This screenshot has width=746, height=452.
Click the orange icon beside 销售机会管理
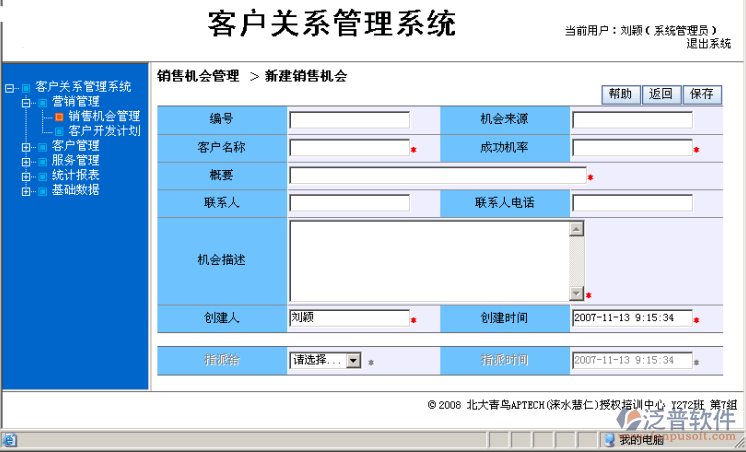click(59, 116)
